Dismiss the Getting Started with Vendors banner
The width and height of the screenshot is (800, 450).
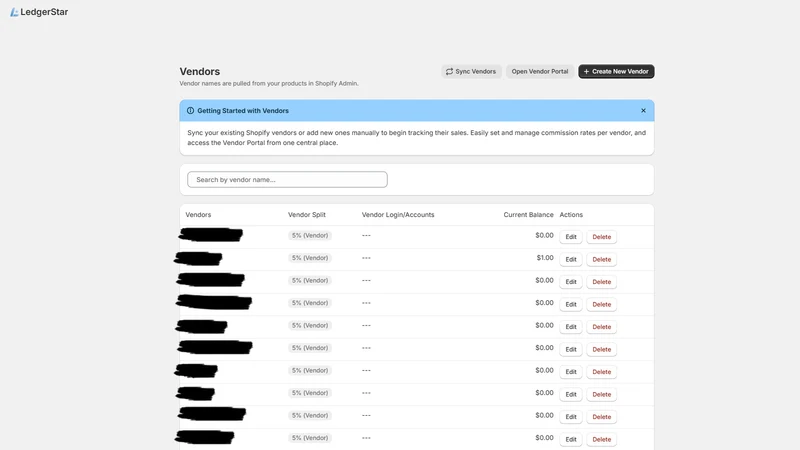coord(643,111)
